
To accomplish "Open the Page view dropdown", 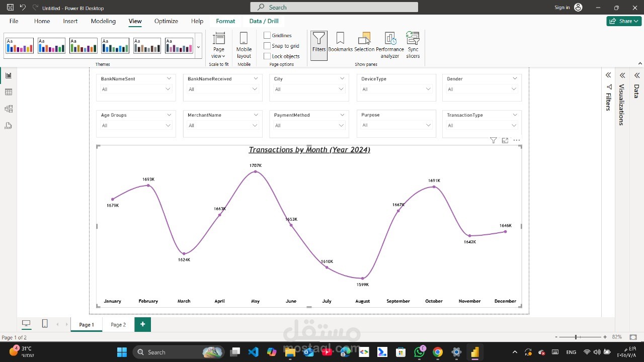I will tap(218, 45).
